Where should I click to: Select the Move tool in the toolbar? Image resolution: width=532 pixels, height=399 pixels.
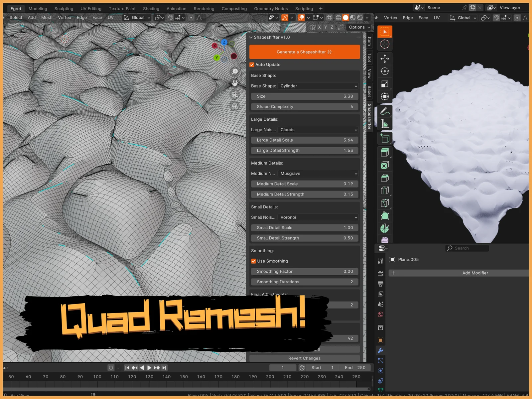385,59
